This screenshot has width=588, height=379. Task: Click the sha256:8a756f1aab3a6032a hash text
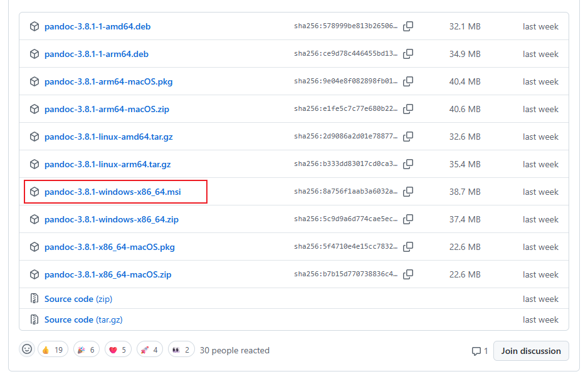(x=345, y=191)
